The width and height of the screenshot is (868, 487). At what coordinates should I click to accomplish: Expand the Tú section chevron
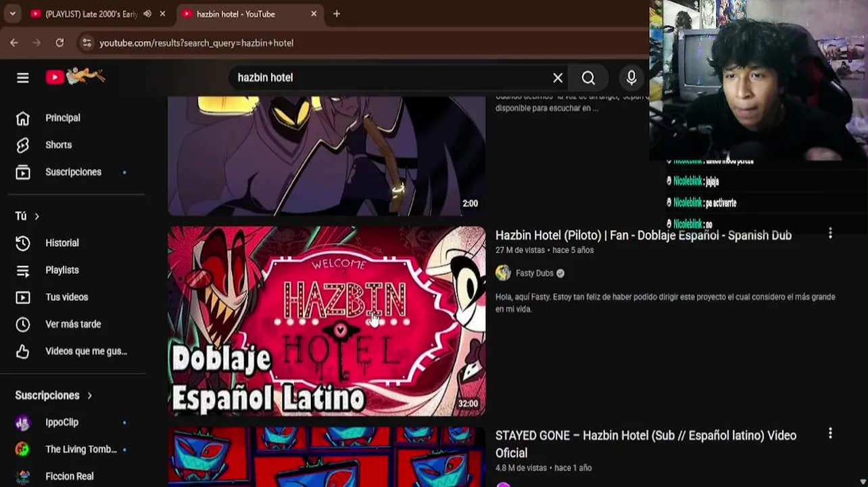pyautogui.click(x=37, y=216)
